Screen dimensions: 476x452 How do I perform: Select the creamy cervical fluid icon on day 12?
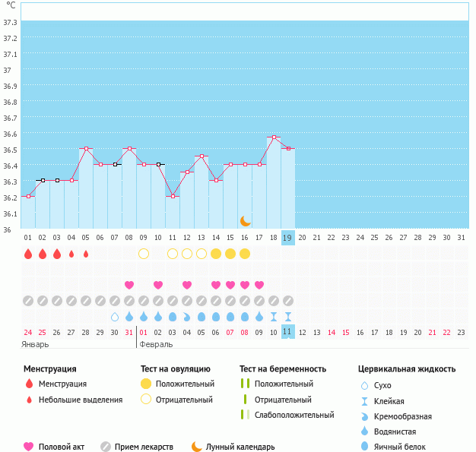(187, 318)
